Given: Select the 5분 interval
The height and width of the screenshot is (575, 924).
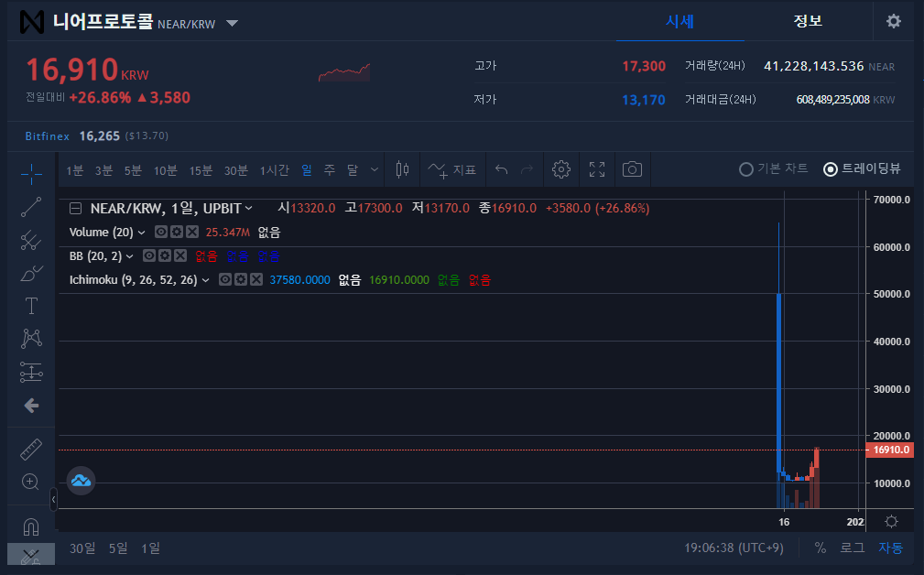Looking at the screenshot, I should pos(133,170).
